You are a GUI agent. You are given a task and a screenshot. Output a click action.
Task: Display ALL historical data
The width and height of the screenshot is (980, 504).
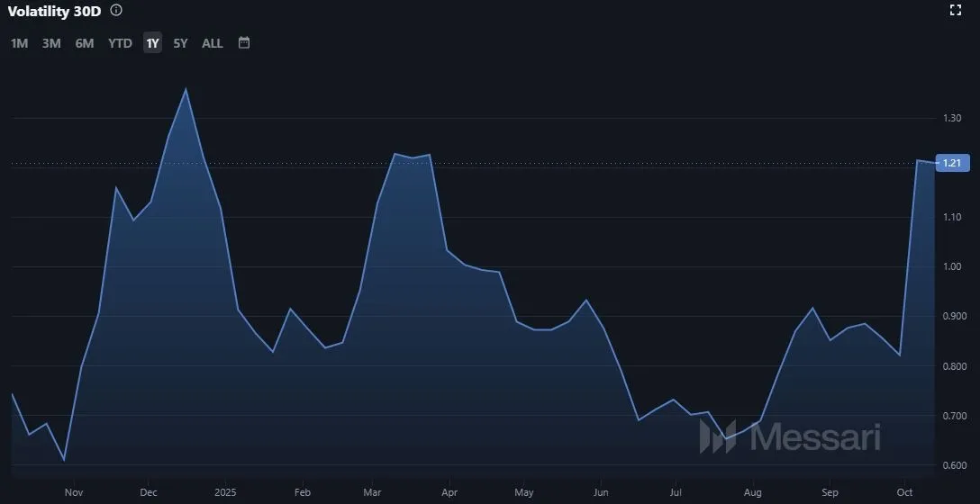[213, 43]
